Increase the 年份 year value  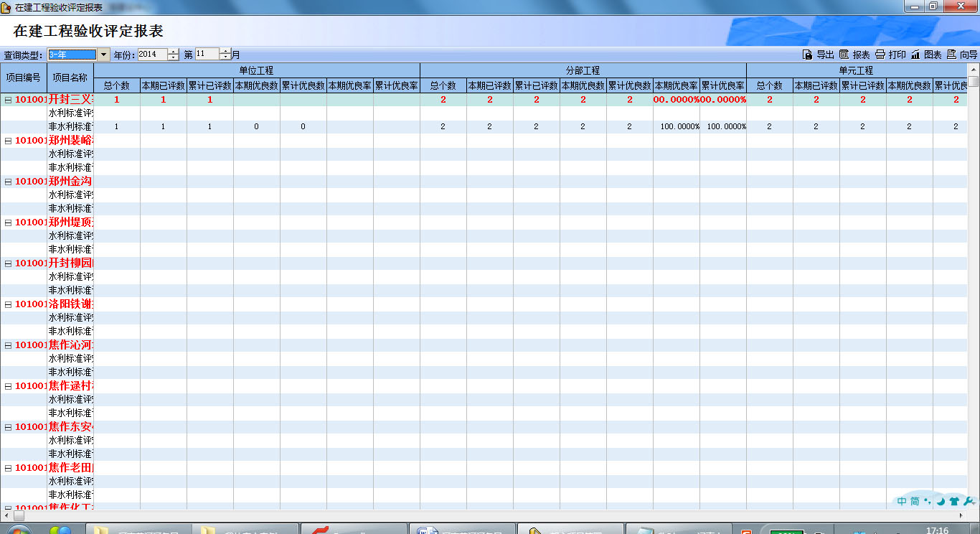pyautogui.click(x=173, y=52)
